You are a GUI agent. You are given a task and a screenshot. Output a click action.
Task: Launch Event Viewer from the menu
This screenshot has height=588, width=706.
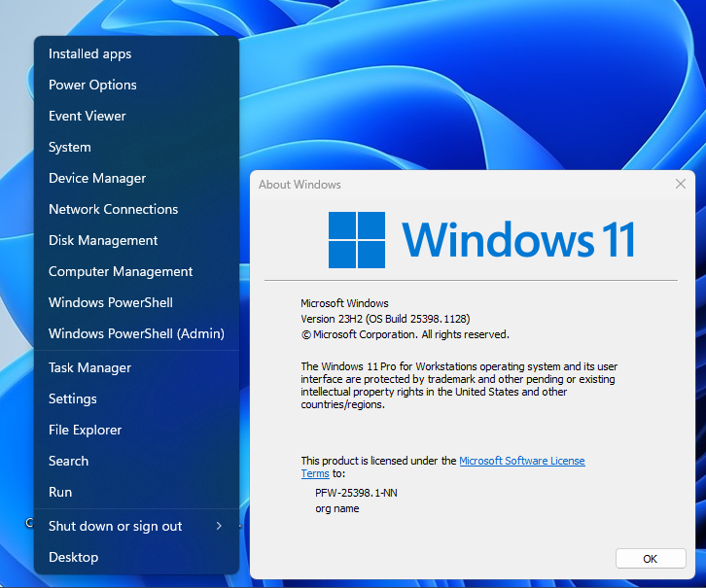pos(136,116)
